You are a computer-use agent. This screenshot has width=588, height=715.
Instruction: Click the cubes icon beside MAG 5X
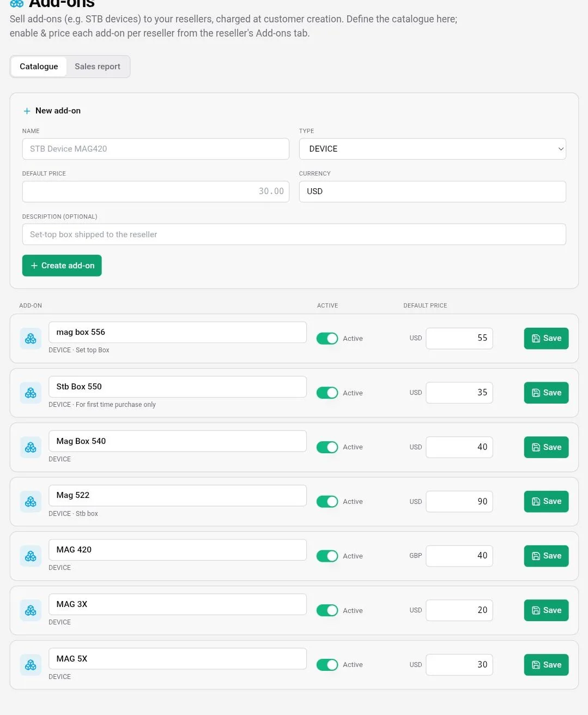click(31, 665)
